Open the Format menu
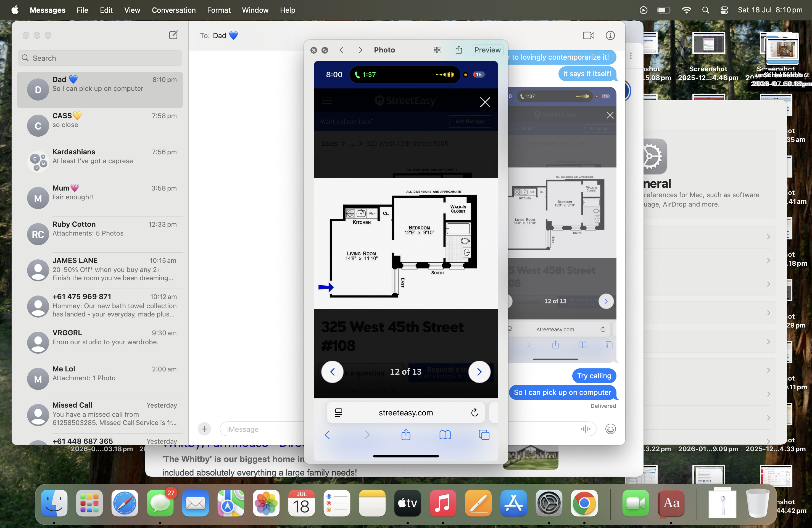 coord(219,10)
